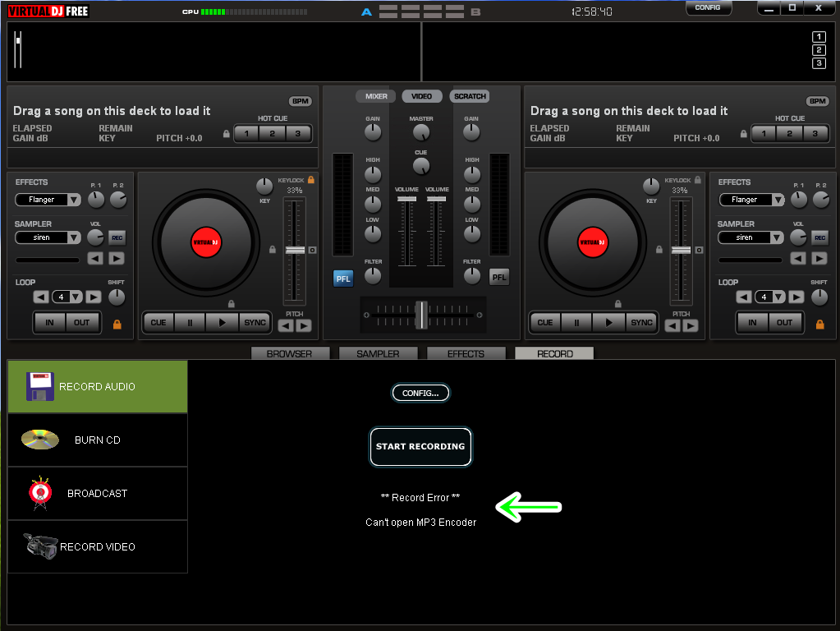Open recording Config... settings
The image size is (840, 631).
point(420,393)
